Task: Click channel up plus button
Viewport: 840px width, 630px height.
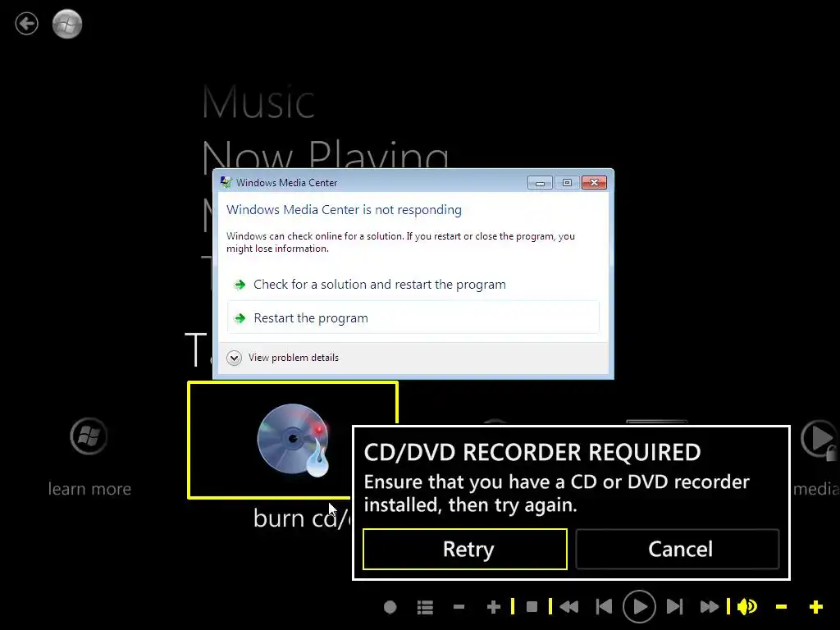Action: [x=493, y=607]
